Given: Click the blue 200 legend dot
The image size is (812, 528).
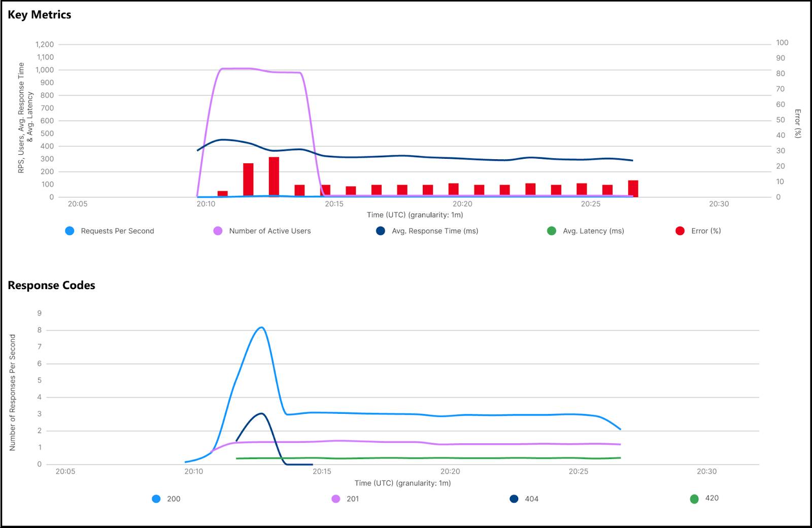Looking at the screenshot, I should (156, 499).
